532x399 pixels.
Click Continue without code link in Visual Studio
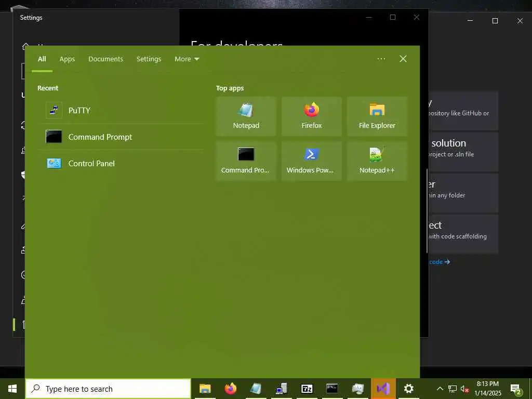tap(440, 262)
